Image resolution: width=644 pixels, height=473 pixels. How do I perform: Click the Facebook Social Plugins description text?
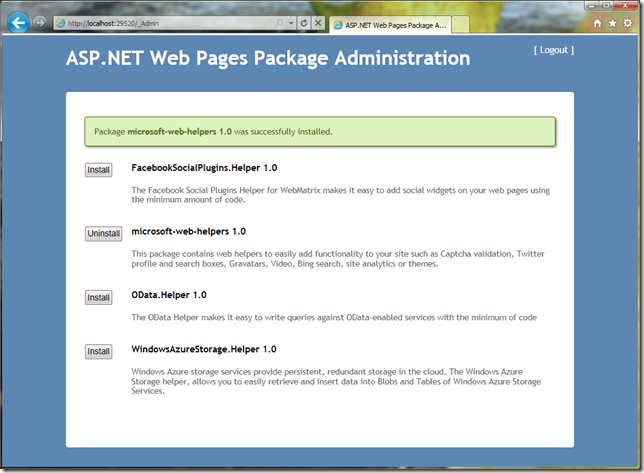[x=340, y=195]
